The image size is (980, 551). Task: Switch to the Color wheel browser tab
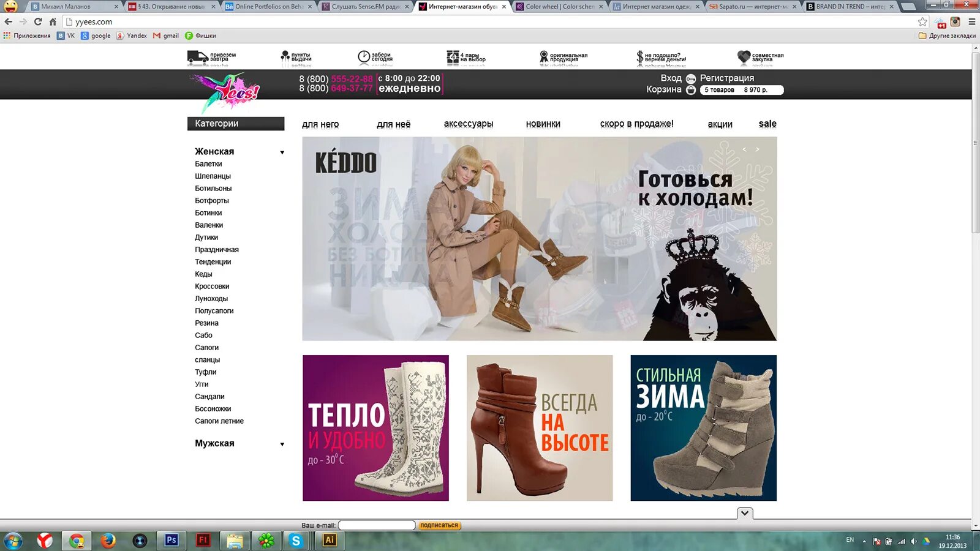tap(559, 7)
